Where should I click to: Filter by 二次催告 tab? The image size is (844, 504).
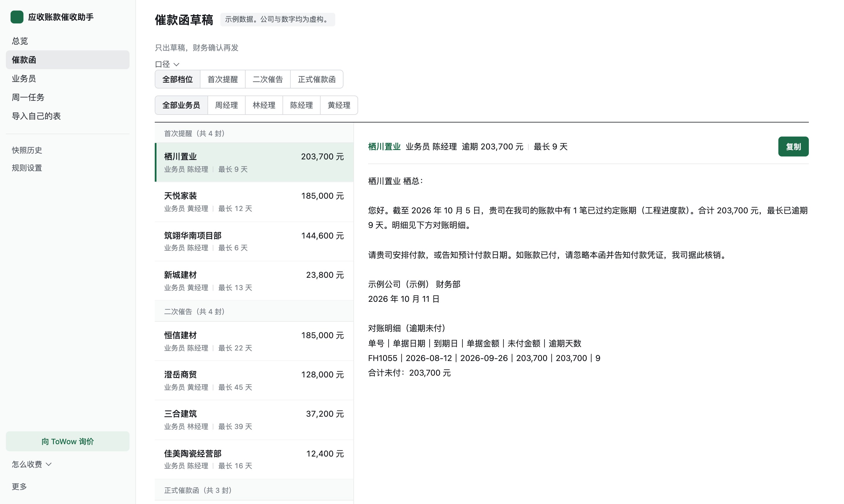tap(268, 79)
